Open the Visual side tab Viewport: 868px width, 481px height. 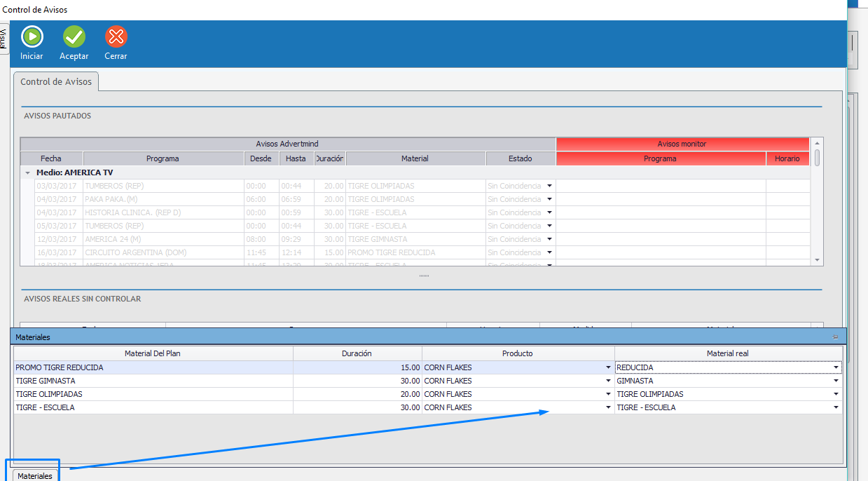click(x=4, y=39)
